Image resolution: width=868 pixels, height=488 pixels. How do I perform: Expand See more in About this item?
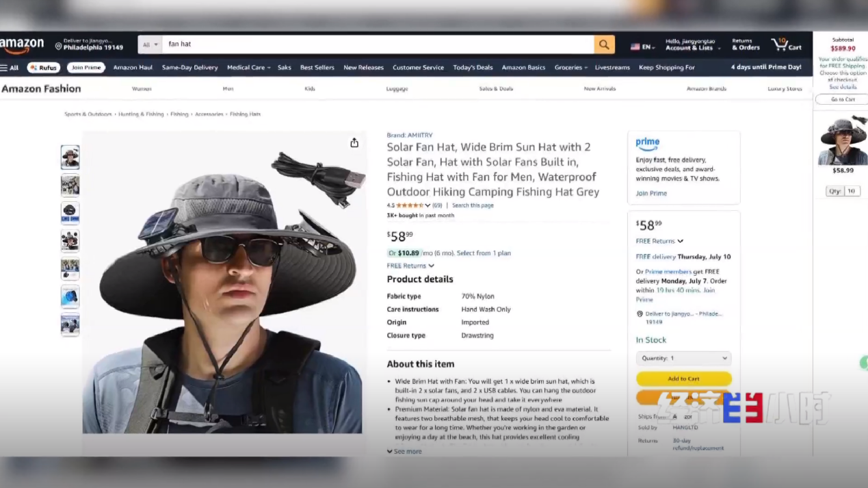click(404, 452)
